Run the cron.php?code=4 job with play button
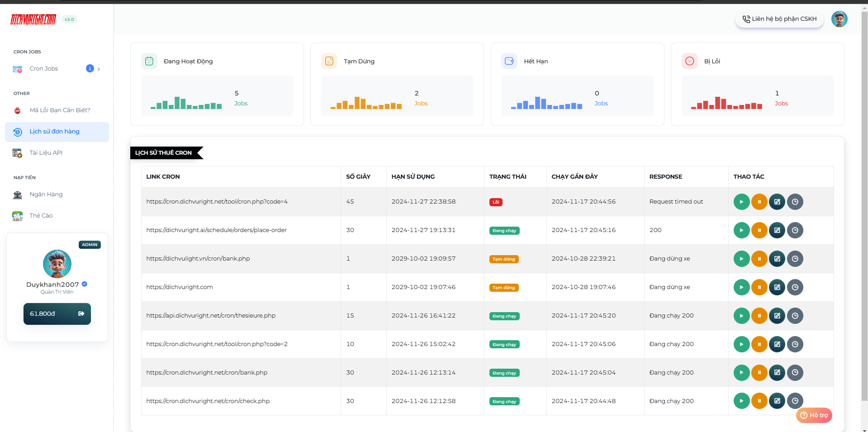 click(741, 202)
